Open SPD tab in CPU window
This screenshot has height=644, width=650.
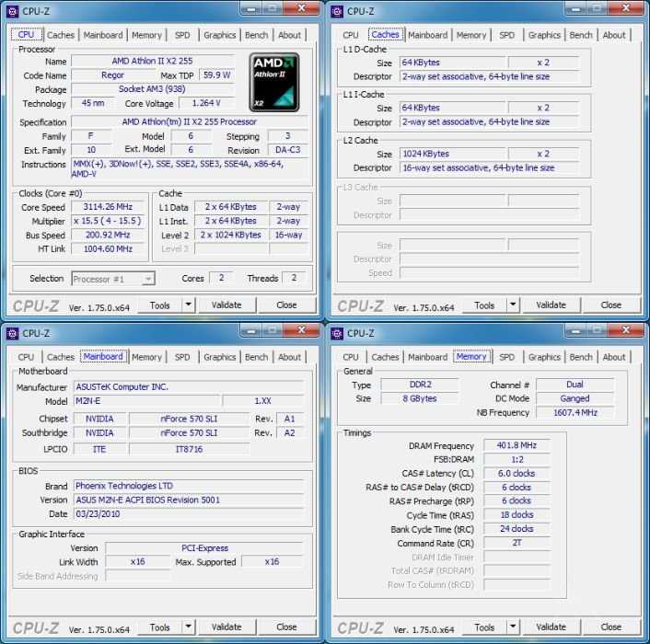[182, 35]
